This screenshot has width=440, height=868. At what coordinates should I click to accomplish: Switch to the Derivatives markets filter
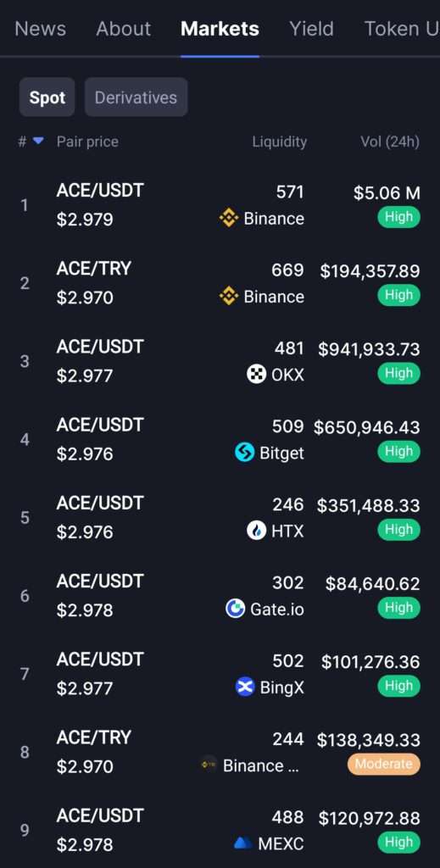click(x=136, y=97)
